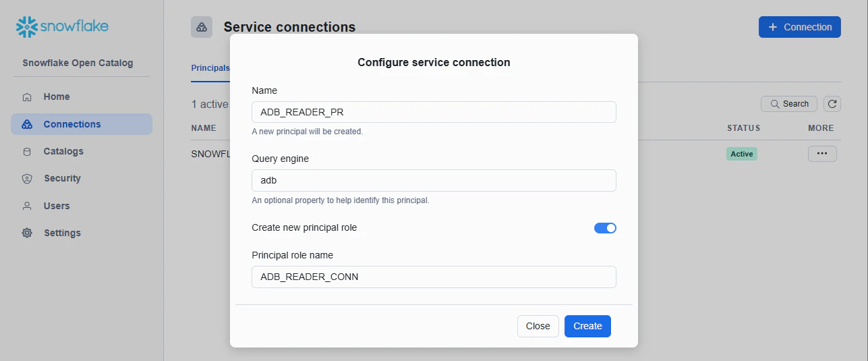This screenshot has height=361, width=868.
Task: Click the Snowflake logo
Action: pos(62,27)
